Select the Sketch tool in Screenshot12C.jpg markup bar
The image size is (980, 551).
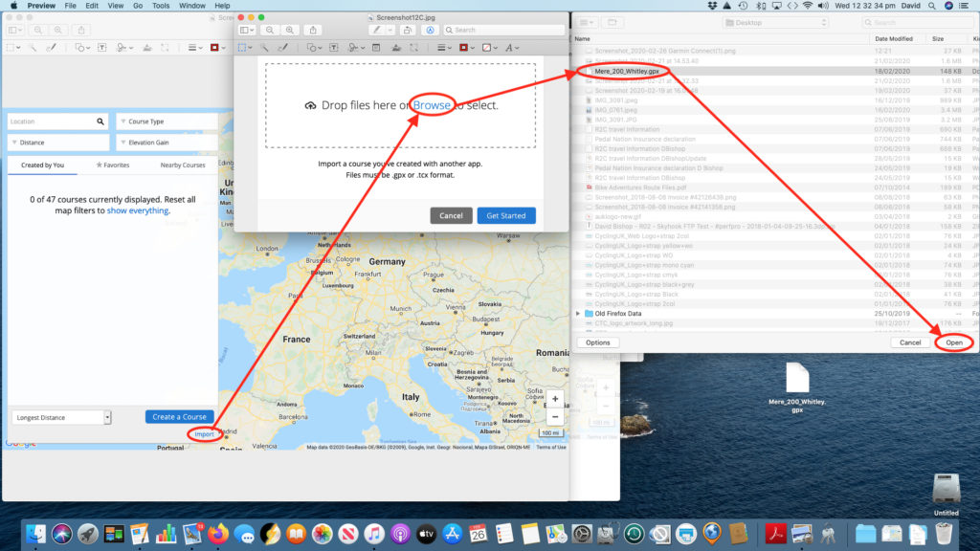click(283, 48)
